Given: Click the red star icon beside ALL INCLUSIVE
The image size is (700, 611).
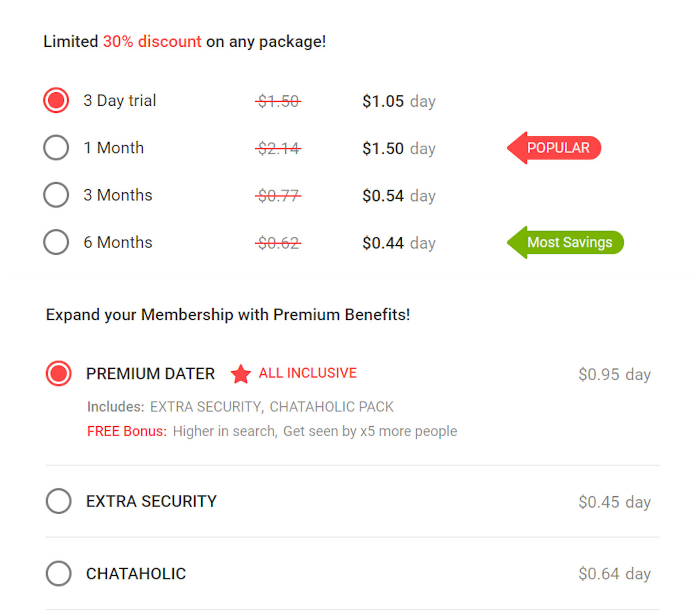Looking at the screenshot, I should pyautogui.click(x=241, y=374).
